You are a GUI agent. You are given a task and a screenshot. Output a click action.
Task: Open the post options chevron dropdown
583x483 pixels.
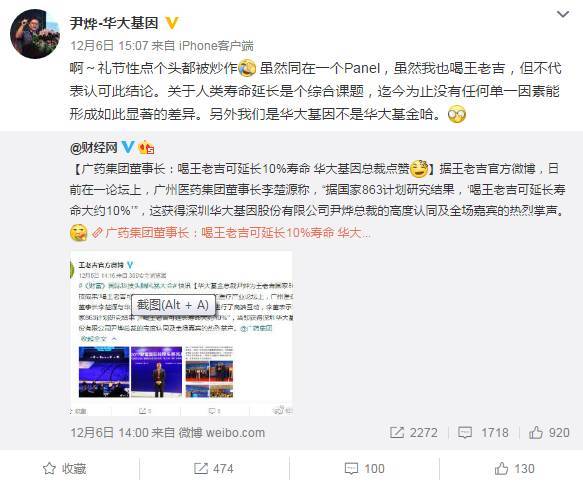tap(563, 15)
